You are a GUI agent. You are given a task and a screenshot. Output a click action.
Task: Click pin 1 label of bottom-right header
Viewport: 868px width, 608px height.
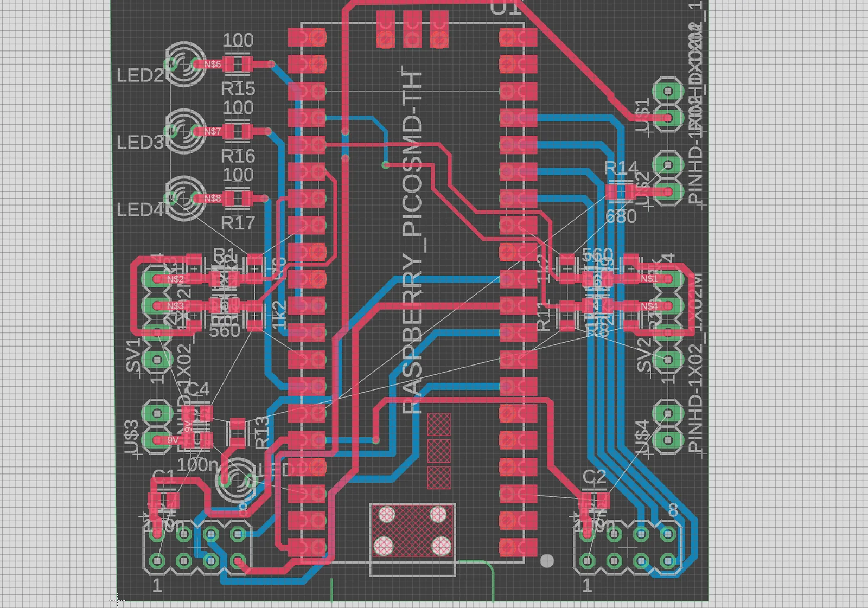pos(587,586)
